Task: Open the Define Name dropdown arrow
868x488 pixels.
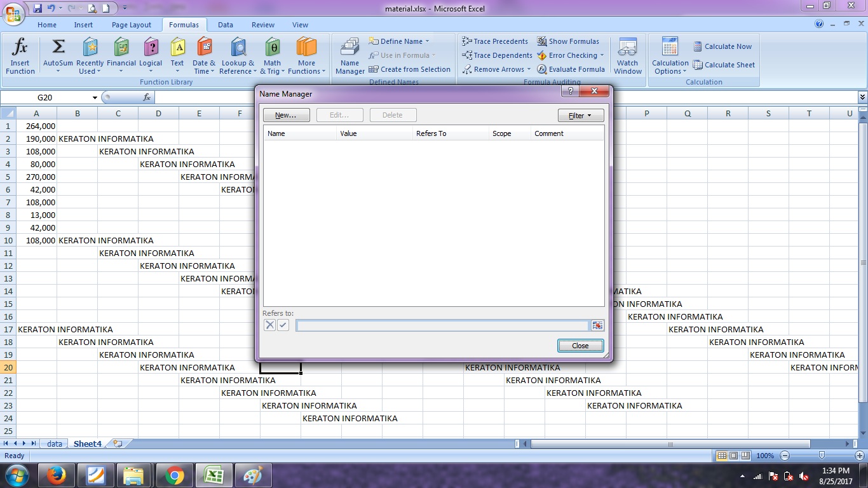Action: [x=427, y=41]
